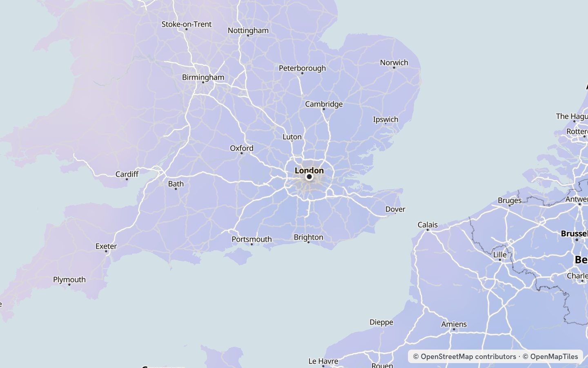Select the London city label
Image resolution: width=588 pixels, height=368 pixels.
[x=309, y=170]
